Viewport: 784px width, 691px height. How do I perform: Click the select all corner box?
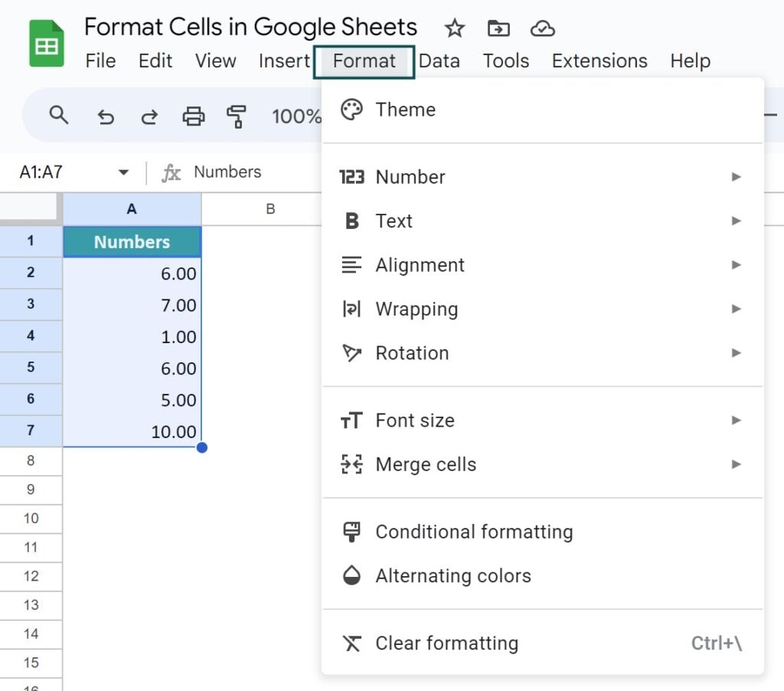[28, 207]
